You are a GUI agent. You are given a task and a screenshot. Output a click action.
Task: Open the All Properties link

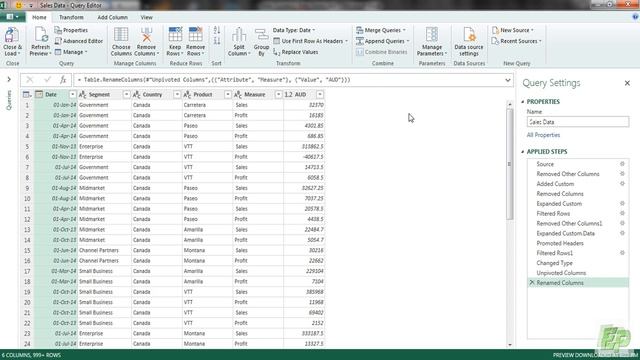(543, 135)
